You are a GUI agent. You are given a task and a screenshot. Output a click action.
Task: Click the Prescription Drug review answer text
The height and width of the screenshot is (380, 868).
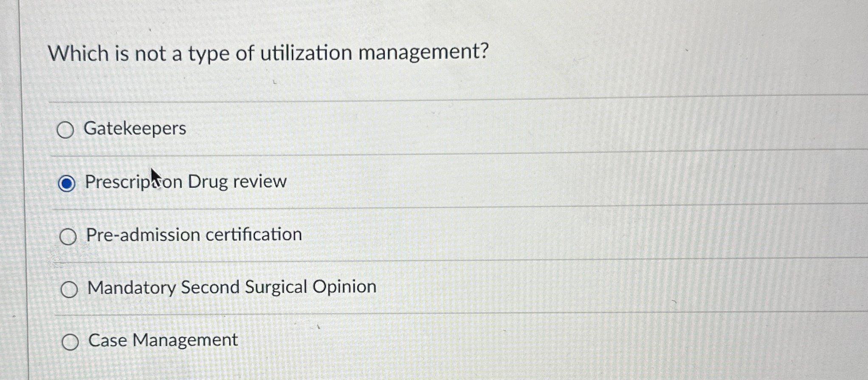186,181
